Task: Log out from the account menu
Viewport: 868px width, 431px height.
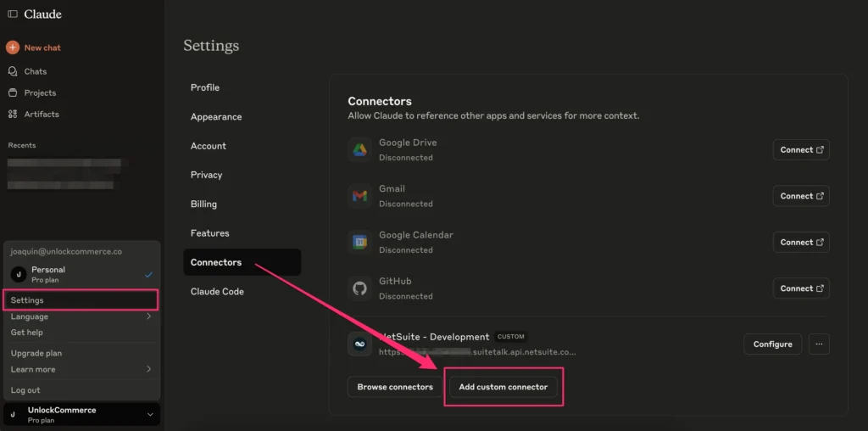Action: [81, 390]
